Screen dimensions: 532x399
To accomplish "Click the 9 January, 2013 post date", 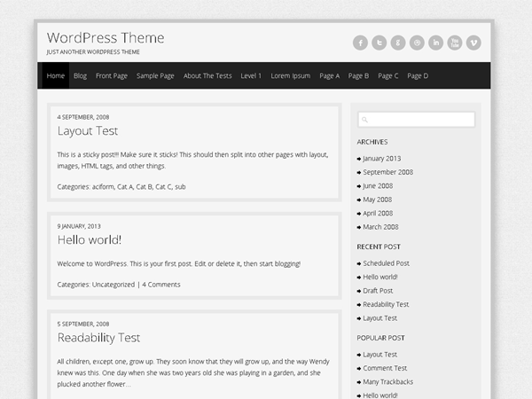I will (79, 226).
